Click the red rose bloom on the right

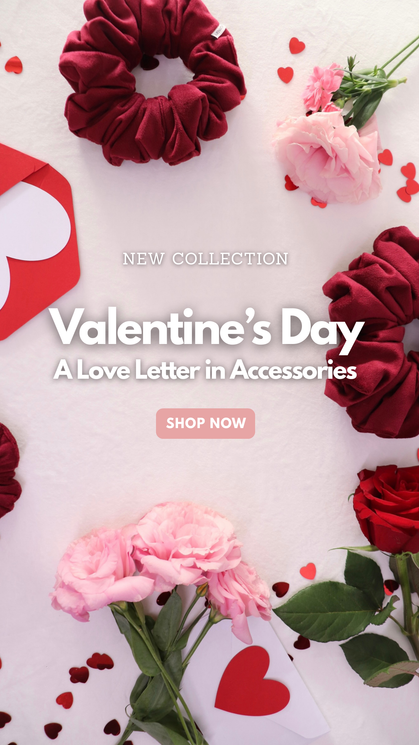click(x=387, y=508)
